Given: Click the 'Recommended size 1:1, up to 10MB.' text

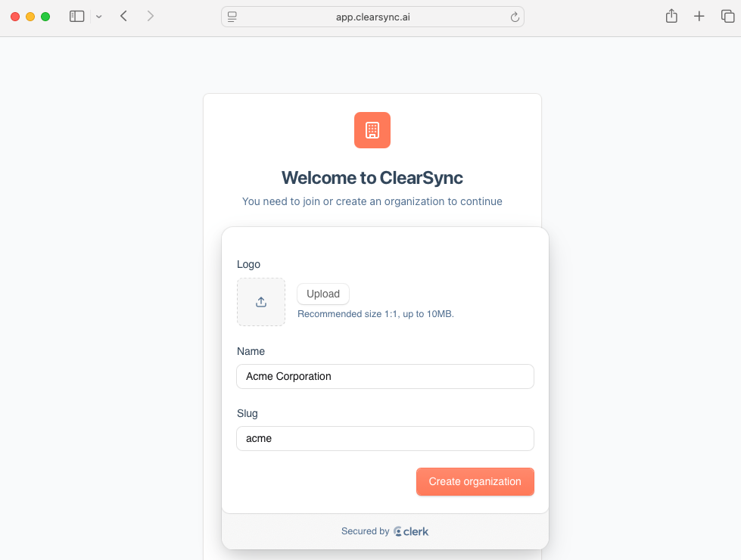Looking at the screenshot, I should tap(375, 314).
